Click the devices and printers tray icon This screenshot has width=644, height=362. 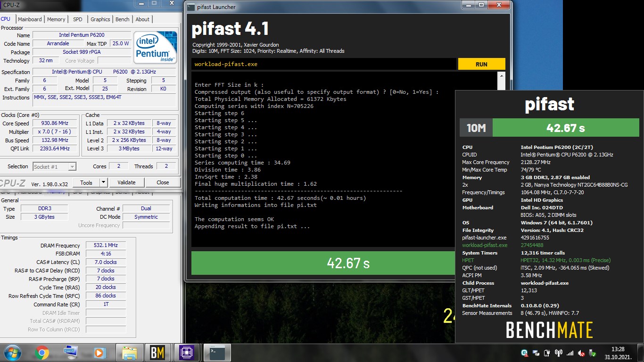pos(536,353)
